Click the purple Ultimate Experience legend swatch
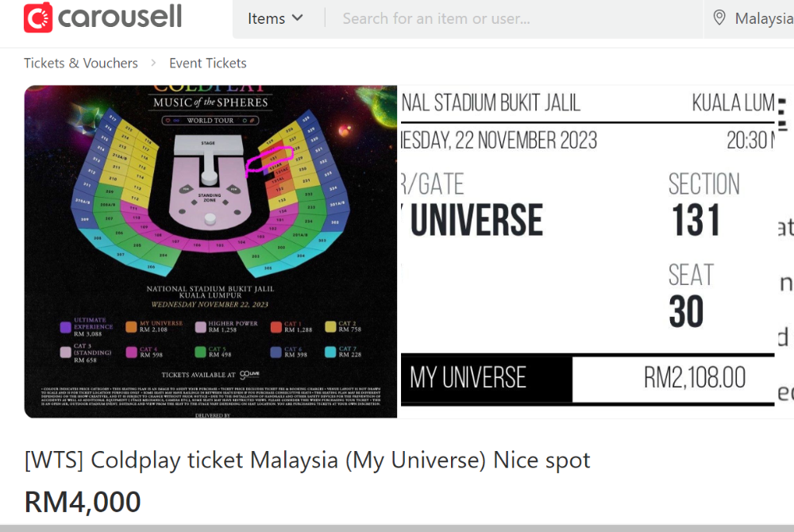 coord(67,326)
